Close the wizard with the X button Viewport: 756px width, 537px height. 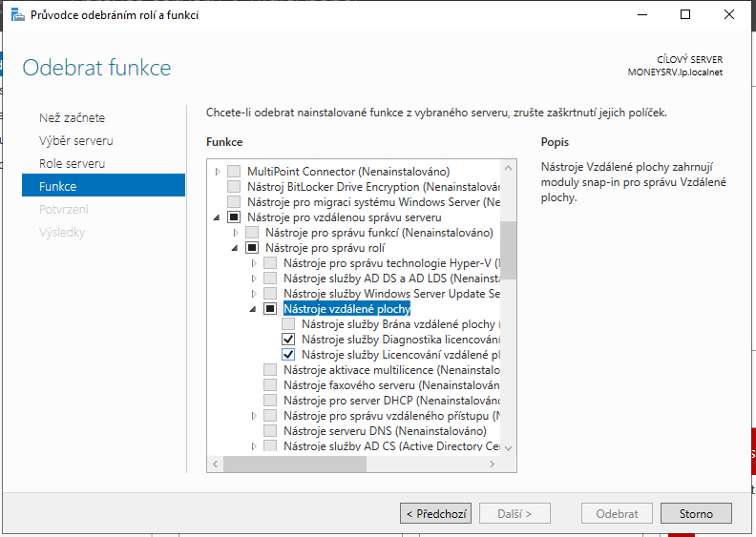729,15
